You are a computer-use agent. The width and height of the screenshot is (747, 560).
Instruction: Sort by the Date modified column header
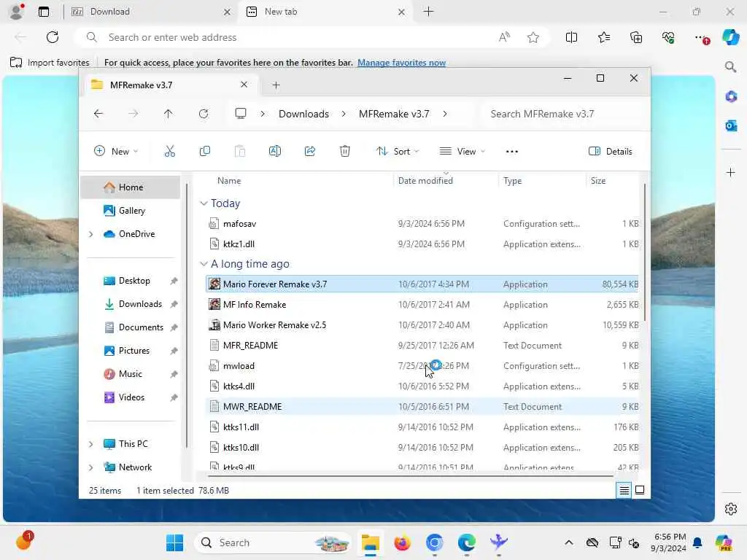(x=425, y=181)
